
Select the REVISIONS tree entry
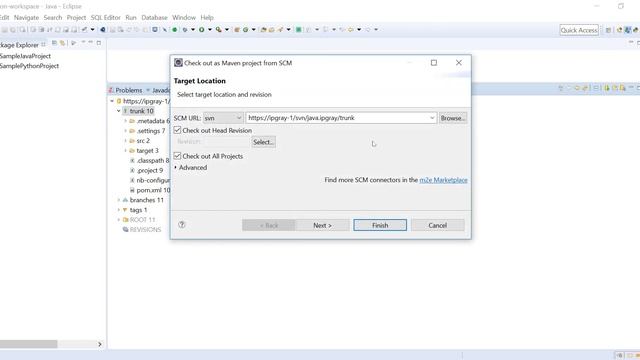tap(142, 229)
